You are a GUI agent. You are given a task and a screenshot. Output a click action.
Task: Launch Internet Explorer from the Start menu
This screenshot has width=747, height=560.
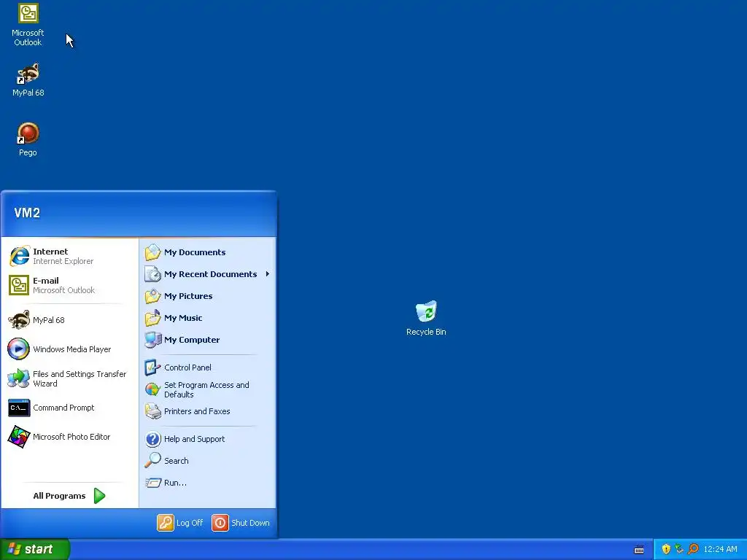pos(71,256)
